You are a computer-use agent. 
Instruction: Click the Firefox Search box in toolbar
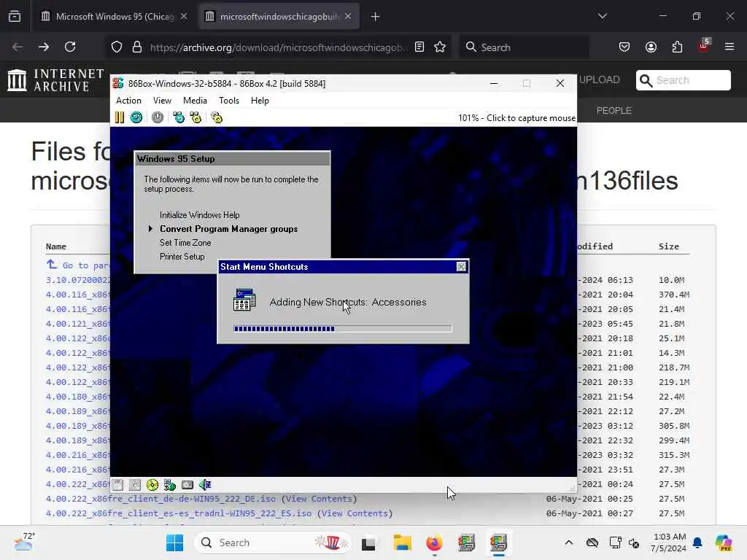tap(524, 47)
